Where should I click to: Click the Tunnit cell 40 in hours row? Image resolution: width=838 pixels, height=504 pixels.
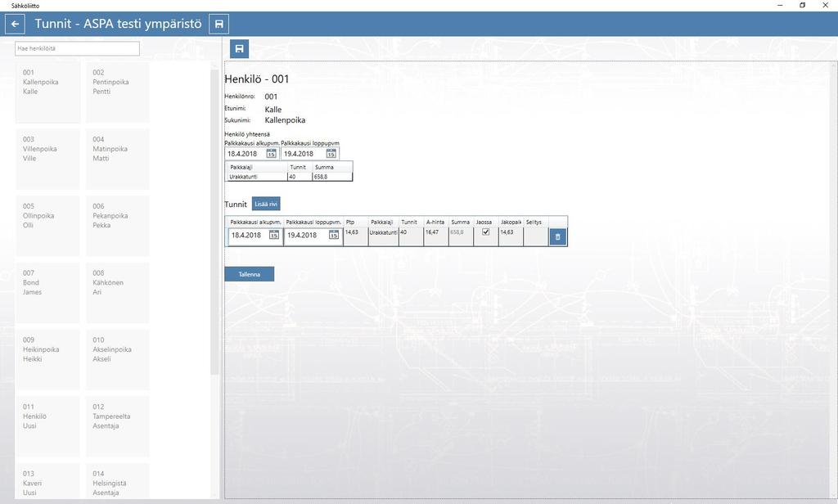pyautogui.click(x=411, y=236)
